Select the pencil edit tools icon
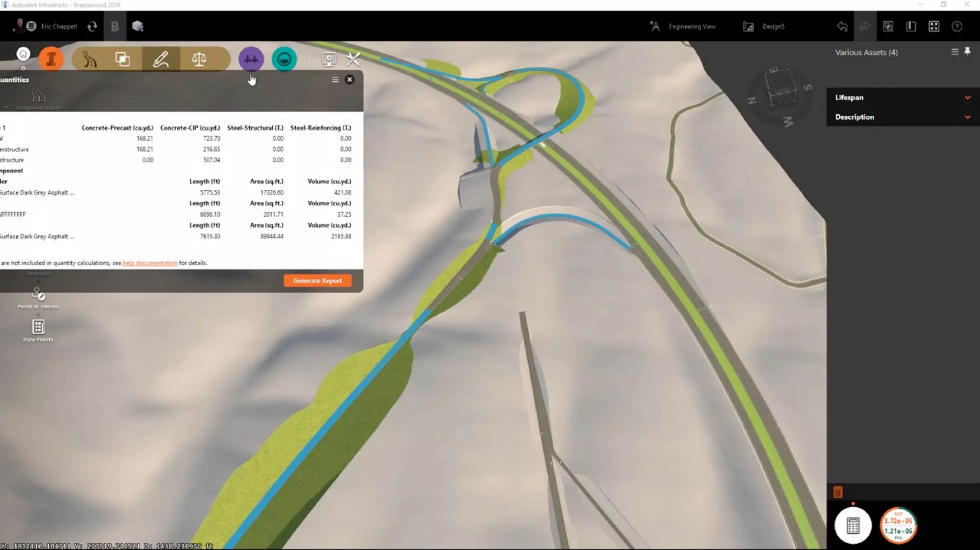Viewport: 980px width, 550px height. (161, 59)
